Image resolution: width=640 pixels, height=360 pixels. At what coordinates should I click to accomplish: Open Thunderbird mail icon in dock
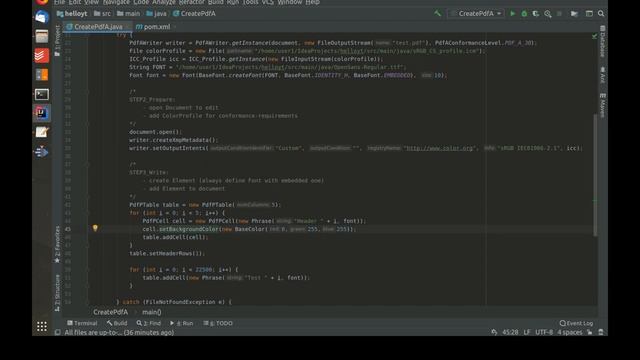pyautogui.click(x=42, y=17)
